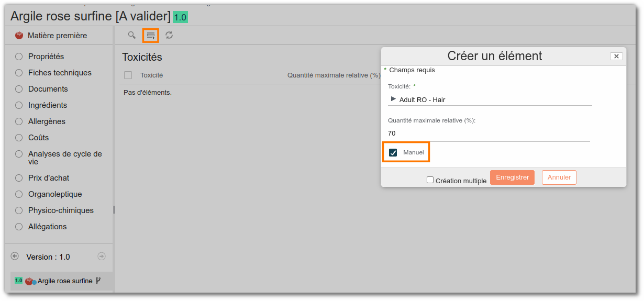Click the add new row toolbar icon
The width and height of the screenshot is (644, 301).
click(x=151, y=35)
